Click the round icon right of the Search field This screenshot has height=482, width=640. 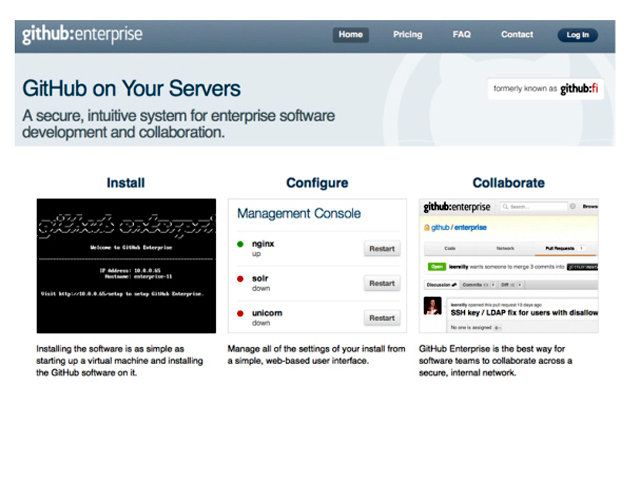pyautogui.click(x=573, y=207)
